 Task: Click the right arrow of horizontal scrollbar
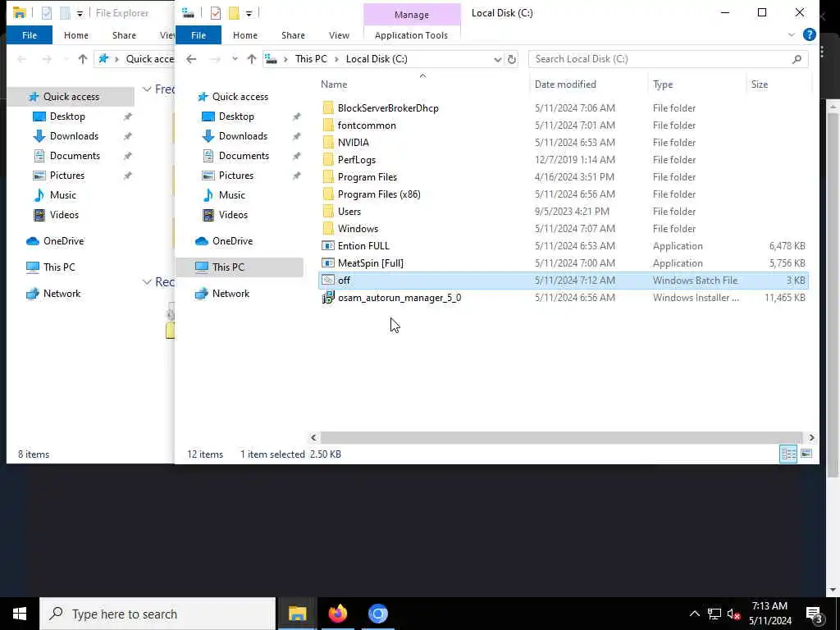811,438
